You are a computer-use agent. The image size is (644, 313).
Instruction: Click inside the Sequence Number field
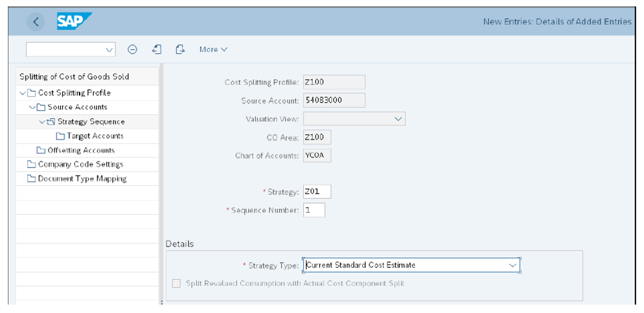[314, 210]
